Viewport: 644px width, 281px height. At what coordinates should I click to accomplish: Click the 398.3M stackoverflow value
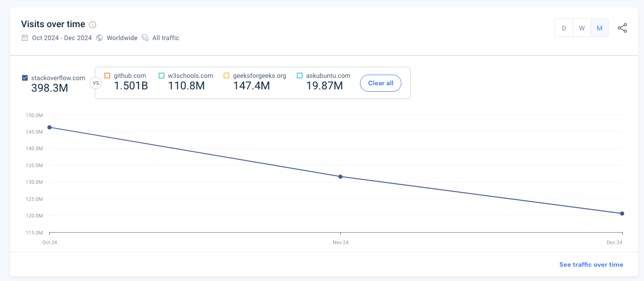click(50, 88)
